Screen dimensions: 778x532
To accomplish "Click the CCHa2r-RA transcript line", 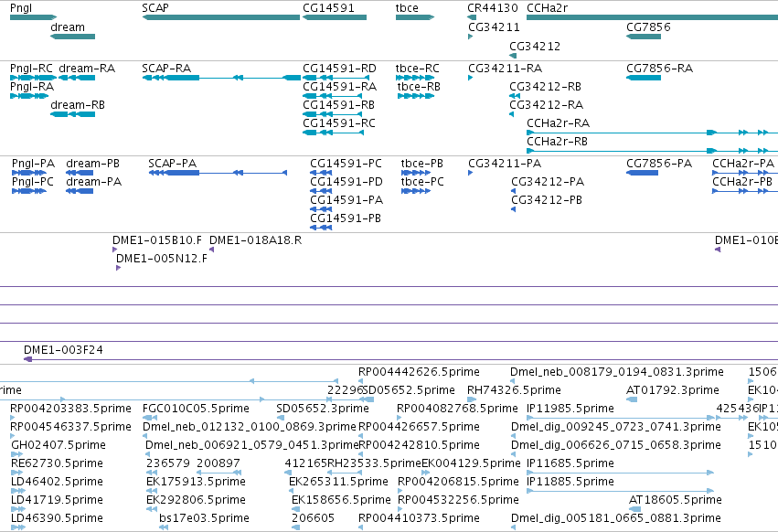I will (x=652, y=133).
